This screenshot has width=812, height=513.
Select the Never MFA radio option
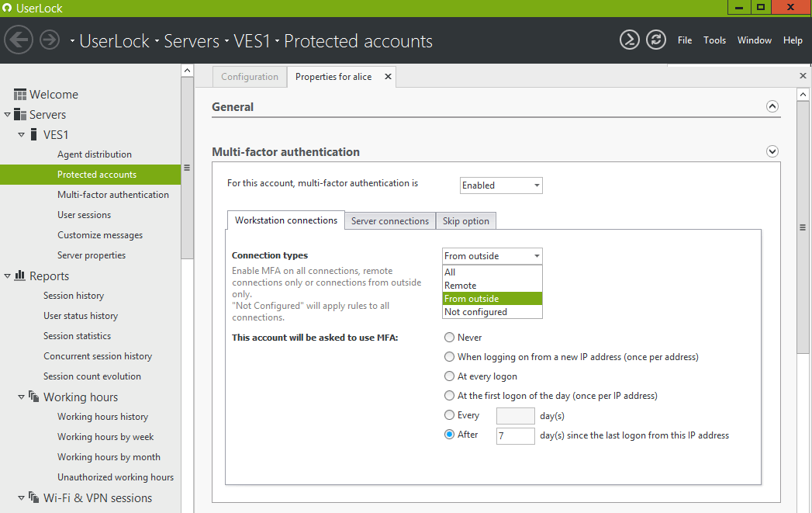point(449,338)
